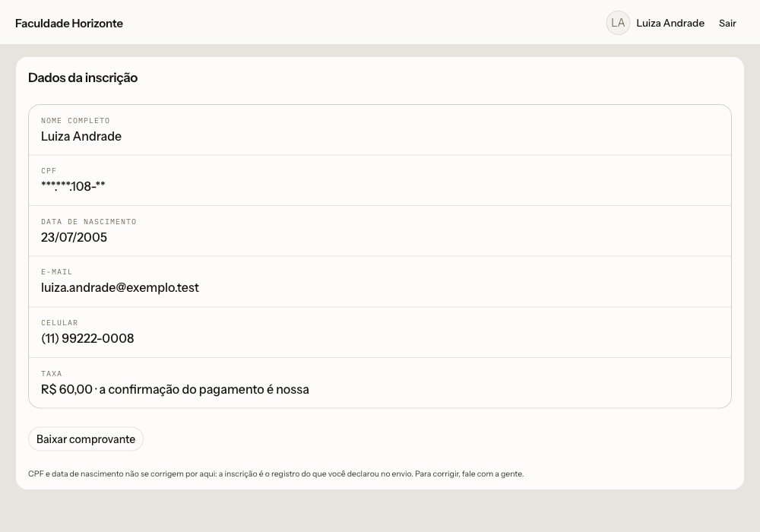Select the name value under Nome Completo

coord(81,136)
